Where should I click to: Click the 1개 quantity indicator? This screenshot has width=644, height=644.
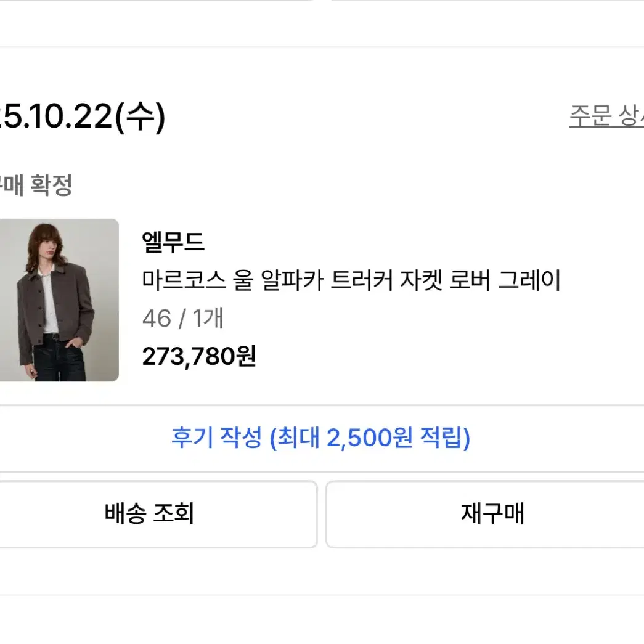208,319
